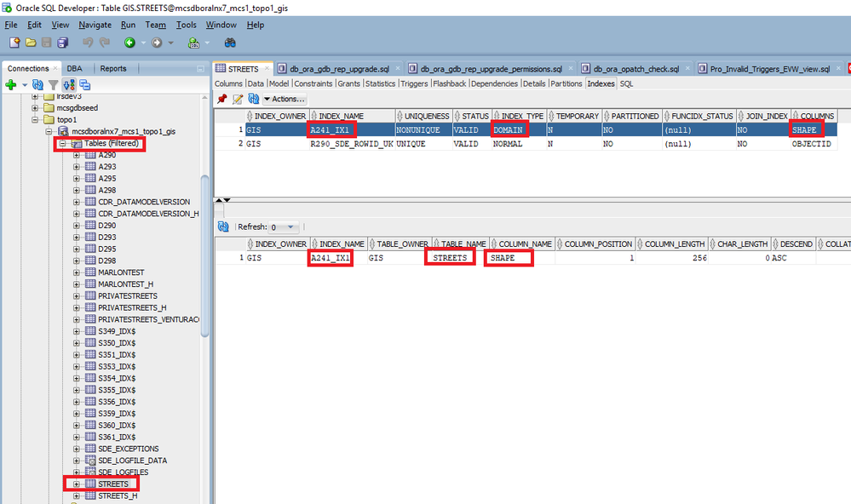Open the Actions... dropdown
This screenshot has width=851, height=504.
point(285,99)
